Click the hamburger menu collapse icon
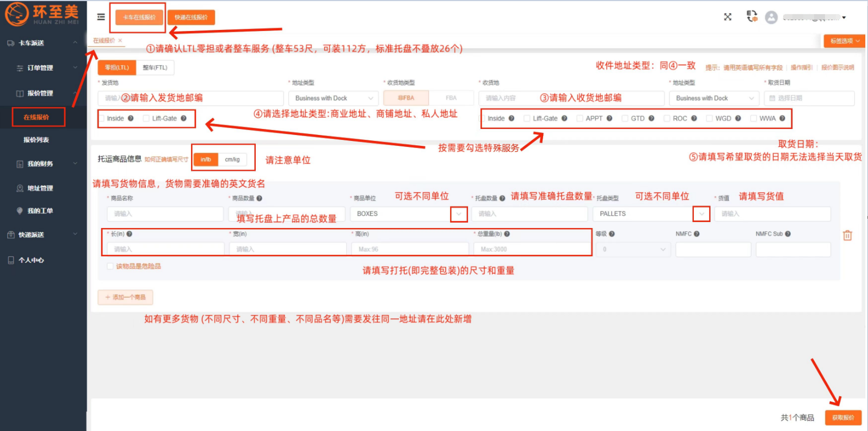 click(101, 17)
